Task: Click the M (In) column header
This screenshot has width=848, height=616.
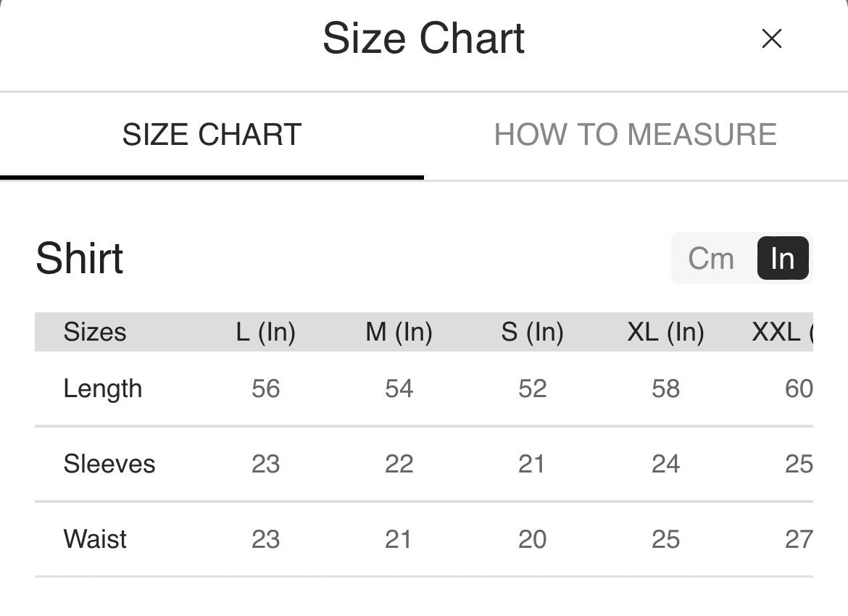Action: tap(399, 332)
